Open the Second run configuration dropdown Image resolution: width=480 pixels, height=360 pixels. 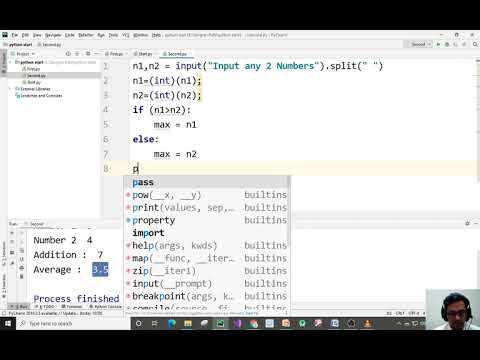(419, 44)
